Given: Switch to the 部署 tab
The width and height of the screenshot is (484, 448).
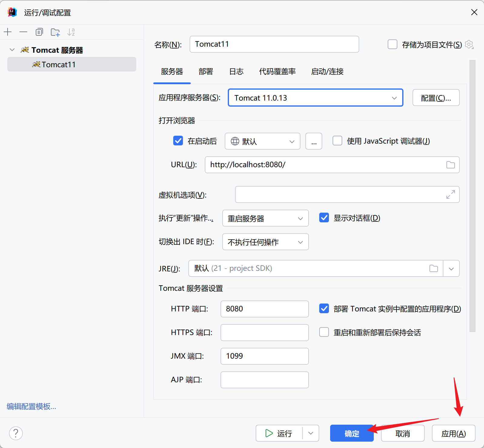Looking at the screenshot, I should pyautogui.click(x=206, y=71).
